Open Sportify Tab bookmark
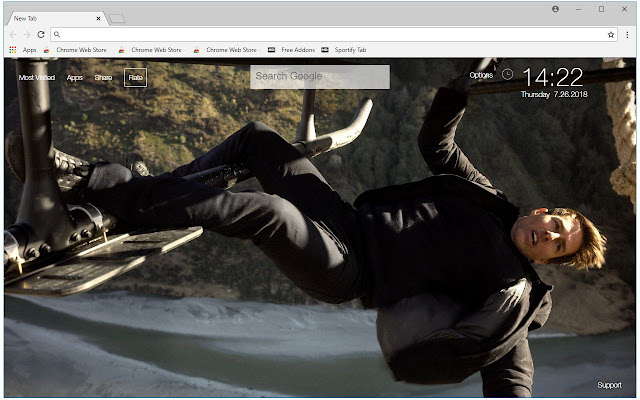Image resolution: width=640 pixels, height=400 pixels. [x=344, y=50]
